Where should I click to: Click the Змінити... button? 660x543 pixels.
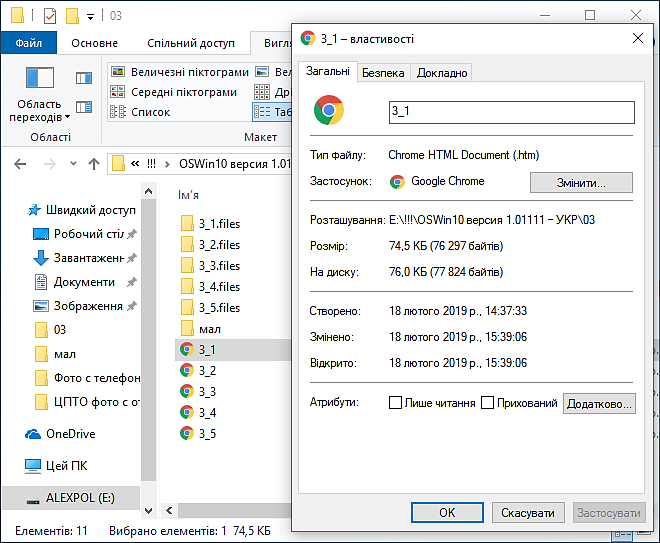coord(581,183)
